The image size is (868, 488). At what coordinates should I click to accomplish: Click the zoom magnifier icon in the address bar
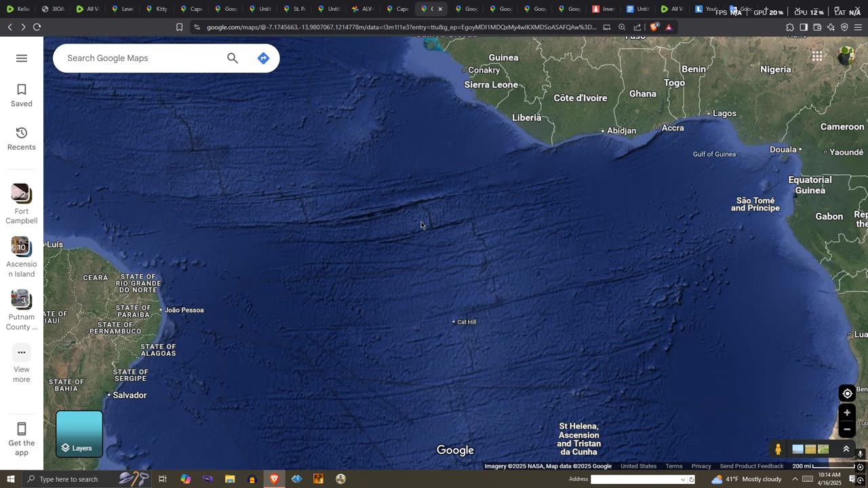tap(622, 27)
